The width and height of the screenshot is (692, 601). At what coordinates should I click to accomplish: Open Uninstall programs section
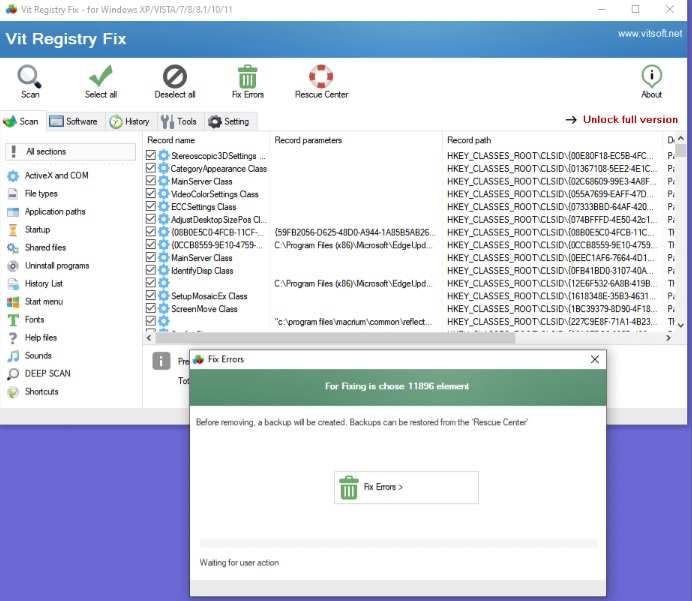point(57,266)
